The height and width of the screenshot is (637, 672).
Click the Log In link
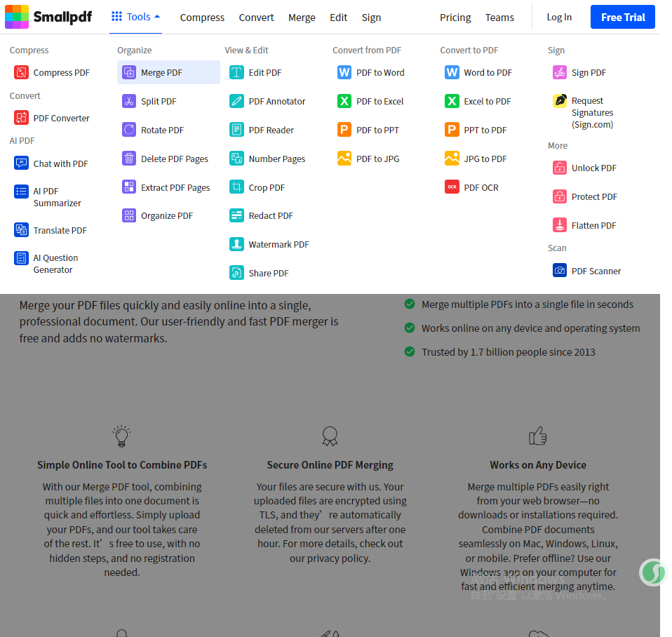[x=559, y=17]
